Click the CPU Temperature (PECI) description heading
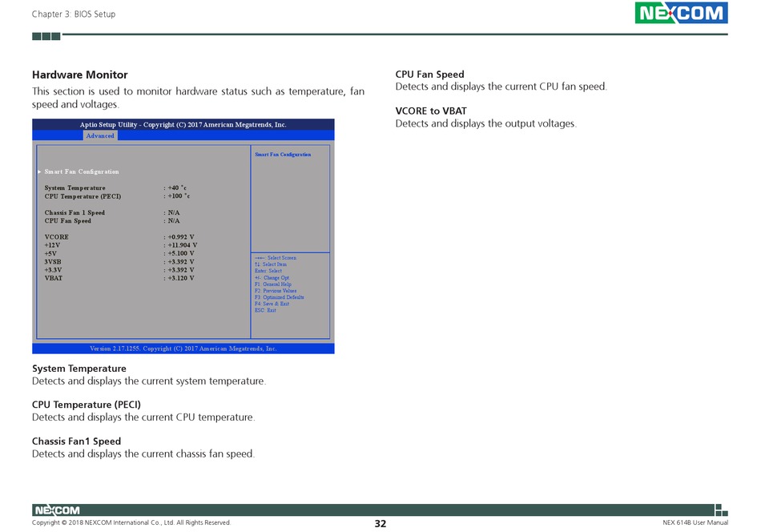 click(87, 405)
